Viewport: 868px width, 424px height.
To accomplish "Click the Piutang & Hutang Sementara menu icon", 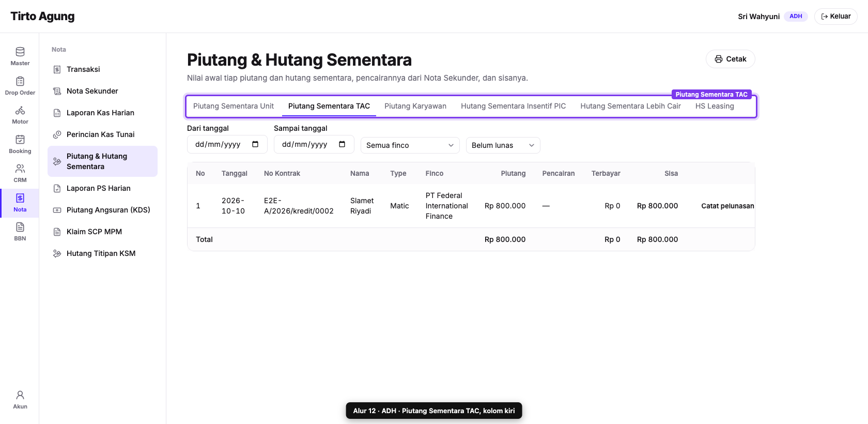I will [x=57, y=161].
